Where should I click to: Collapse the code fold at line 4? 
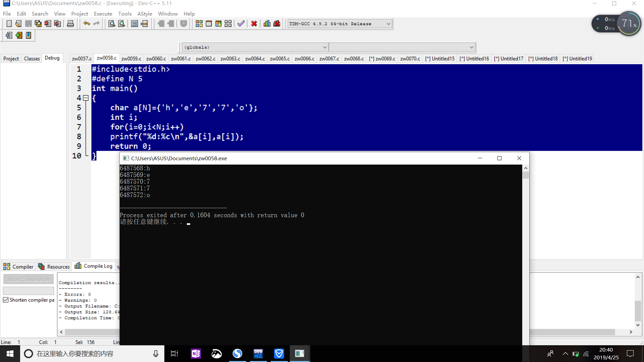click(86, 98)
